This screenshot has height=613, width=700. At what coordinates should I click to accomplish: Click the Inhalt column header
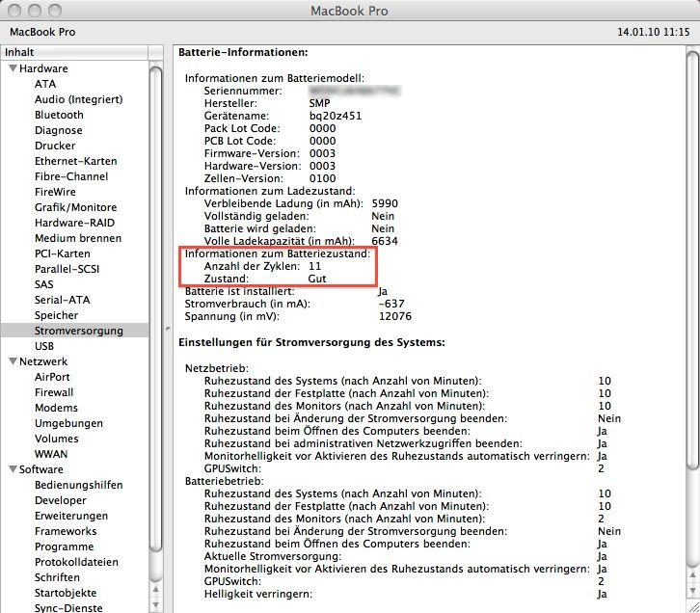click(x=75, y=52)
